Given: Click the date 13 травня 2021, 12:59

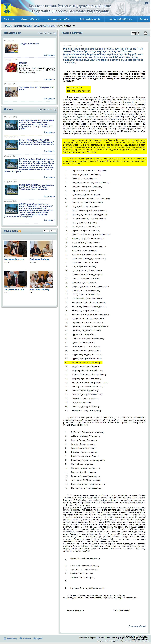Looking at the screenshot, I should tap(72, 46).
